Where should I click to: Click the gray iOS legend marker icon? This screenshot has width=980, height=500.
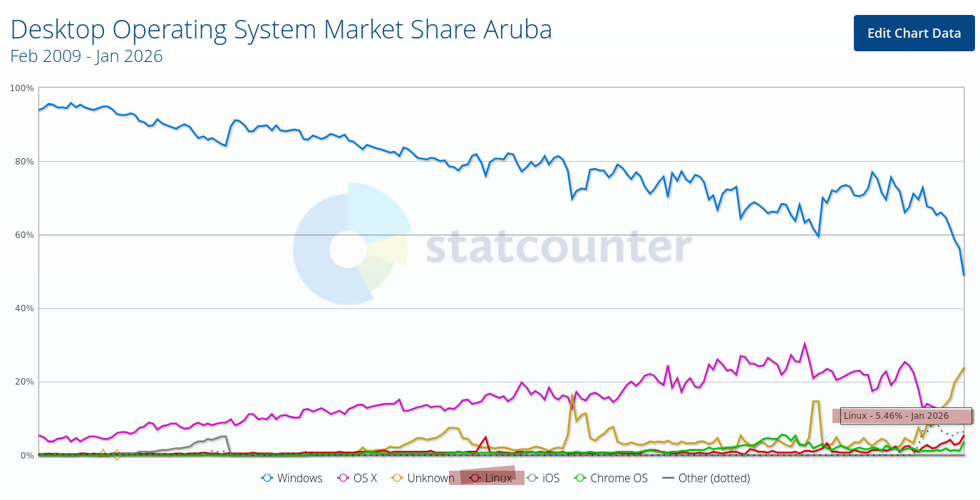(533, 479)
